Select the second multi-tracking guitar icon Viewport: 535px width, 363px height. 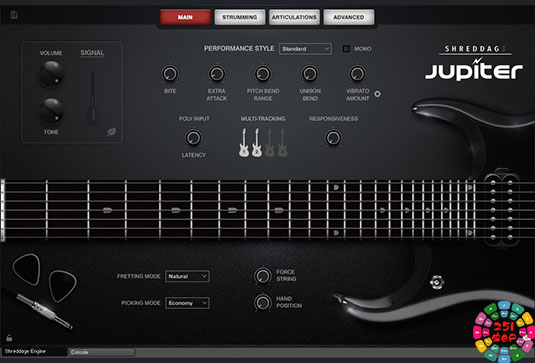(257, 143)
